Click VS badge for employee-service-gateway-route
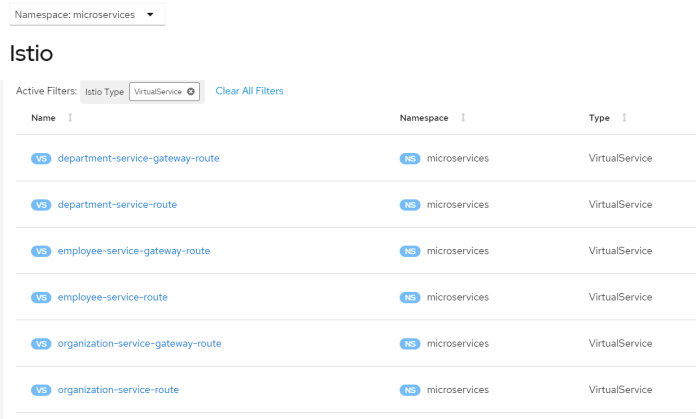The height and width of the screenshot is (419, 696). [x=41, y=251]
